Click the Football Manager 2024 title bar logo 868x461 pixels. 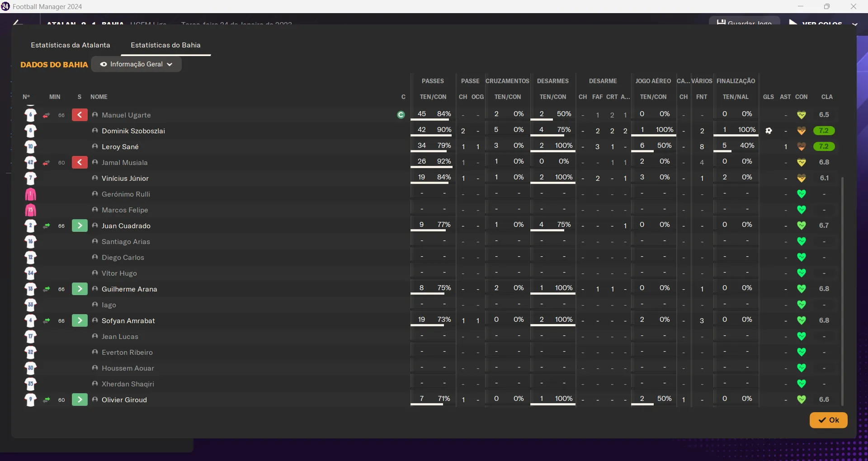(5, 6)
